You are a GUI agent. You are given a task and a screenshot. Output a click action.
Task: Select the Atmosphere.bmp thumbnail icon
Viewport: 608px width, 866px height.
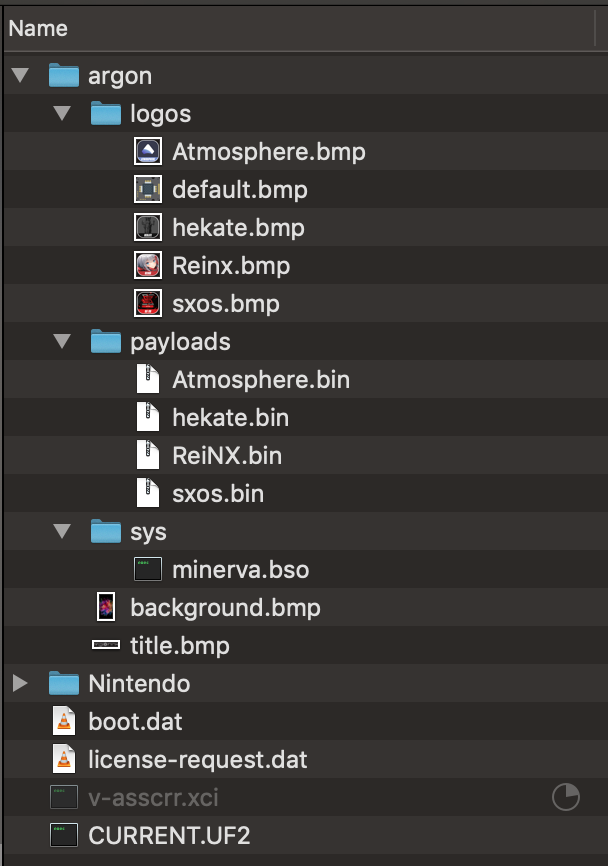click(148, 151)
